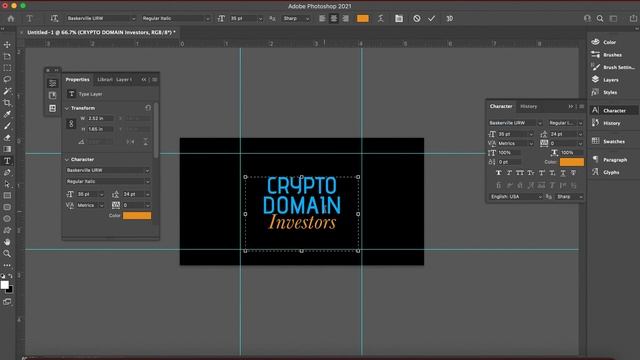
Task: Right align text in options bar
Action: (x=345, y=18)
